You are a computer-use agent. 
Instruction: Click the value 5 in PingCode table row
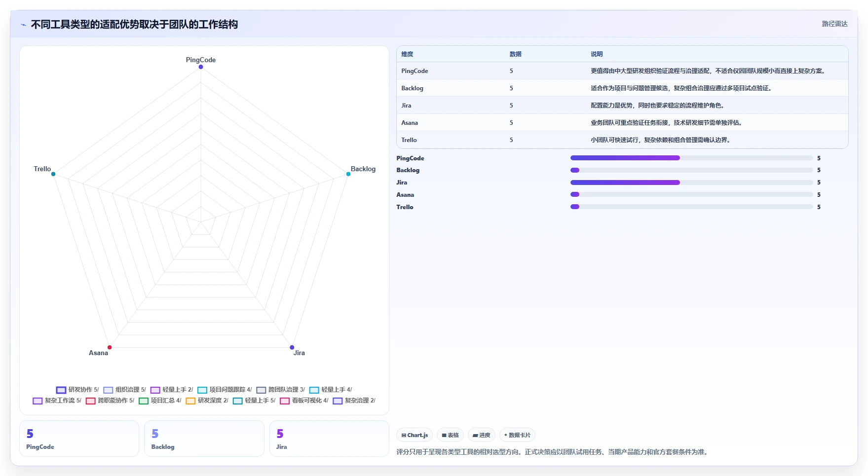click(511, 71)
